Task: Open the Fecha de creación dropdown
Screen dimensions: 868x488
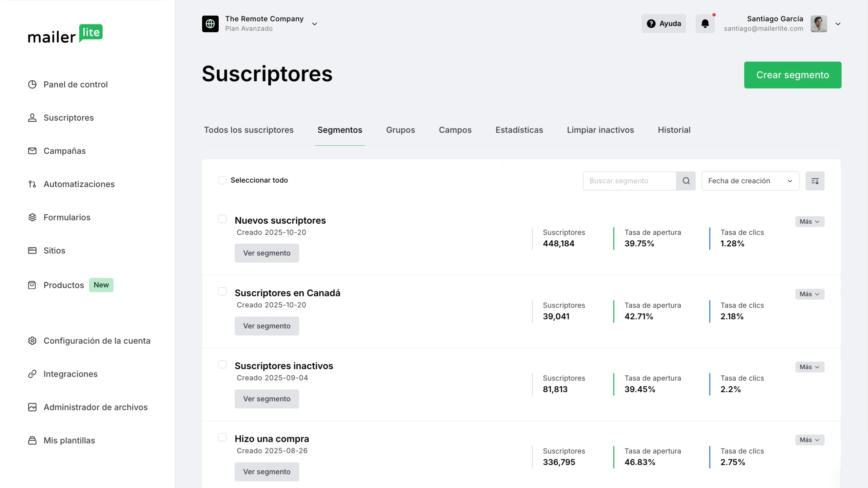Action: point(750,181)
